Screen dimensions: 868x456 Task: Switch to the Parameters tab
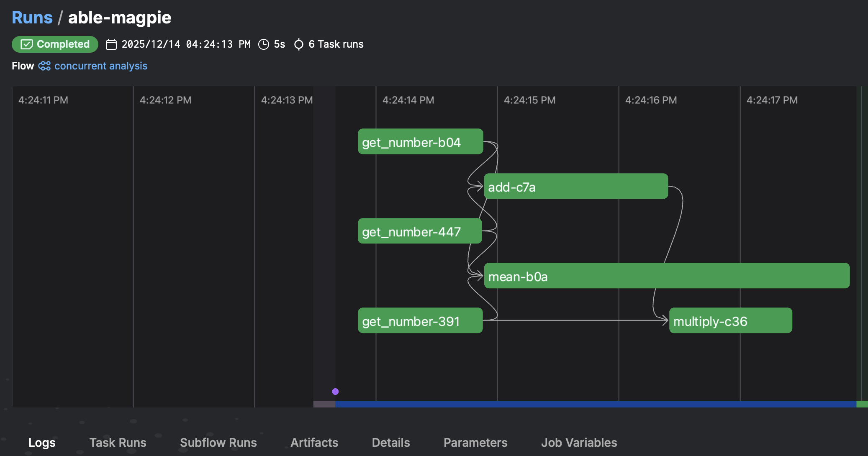(x=475, y=442)
